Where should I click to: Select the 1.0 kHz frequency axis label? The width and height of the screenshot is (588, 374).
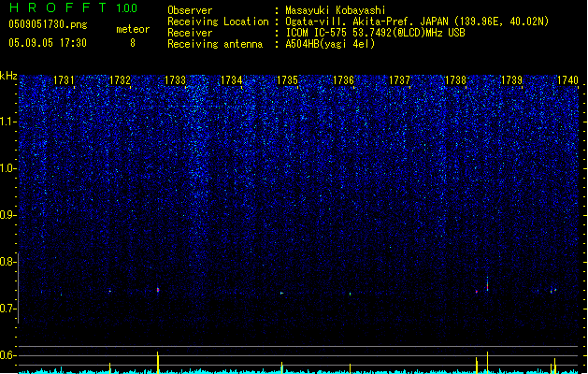tap(7, 168)
